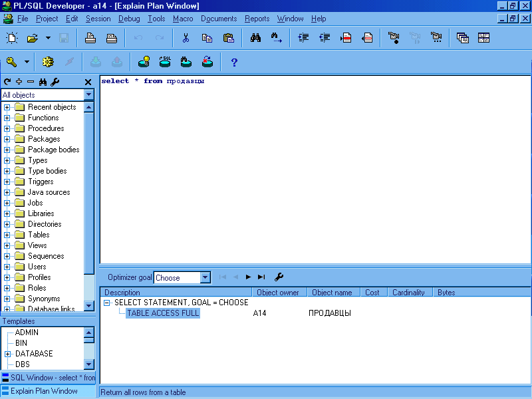
Task: Click the Cut scissors icon
Action: pos(186,38)
